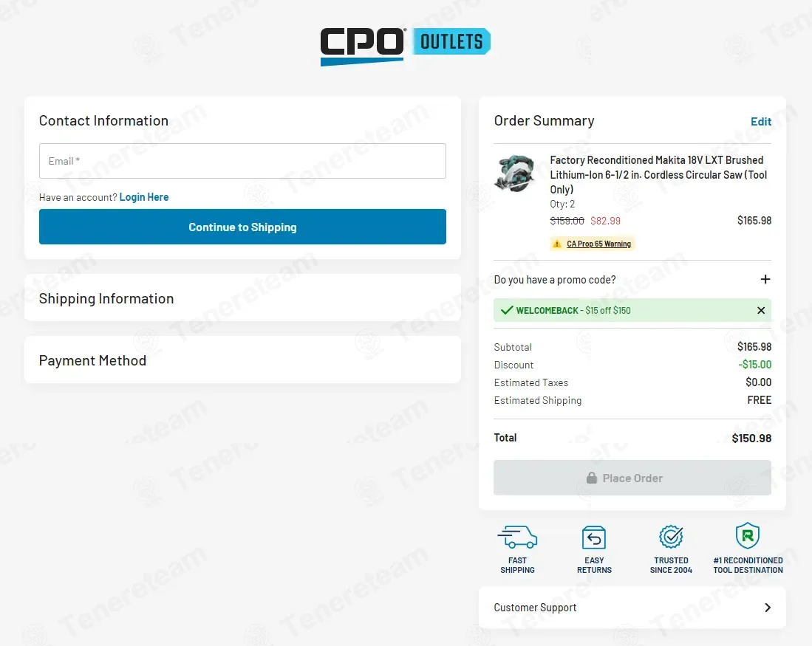
Task: Open the CA Prop 65 Warning link
Action: click(598, 244)
